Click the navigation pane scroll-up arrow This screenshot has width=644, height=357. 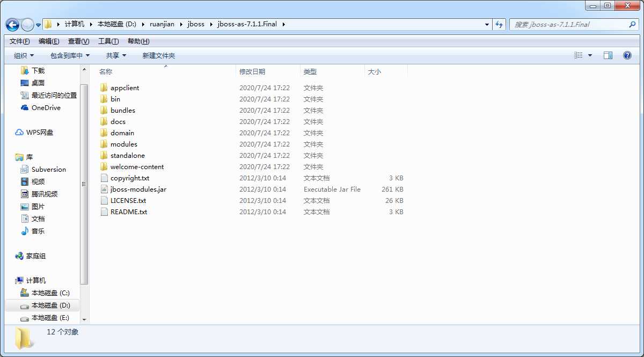[x=84, y=70]
